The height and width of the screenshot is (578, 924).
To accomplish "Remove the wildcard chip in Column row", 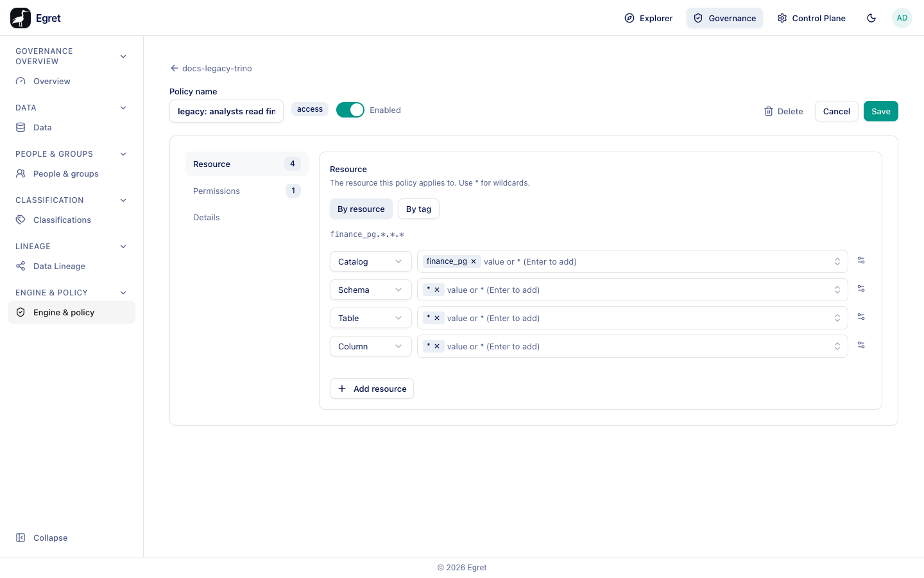I will click(437, 346).
